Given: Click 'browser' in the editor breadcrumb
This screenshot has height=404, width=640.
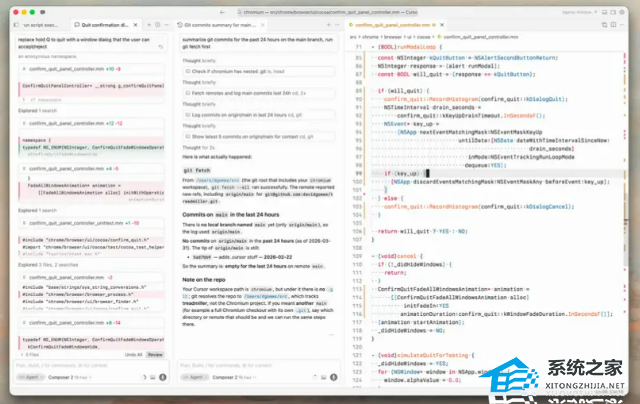Looking at the screenshot, I should tap(393, 37).
